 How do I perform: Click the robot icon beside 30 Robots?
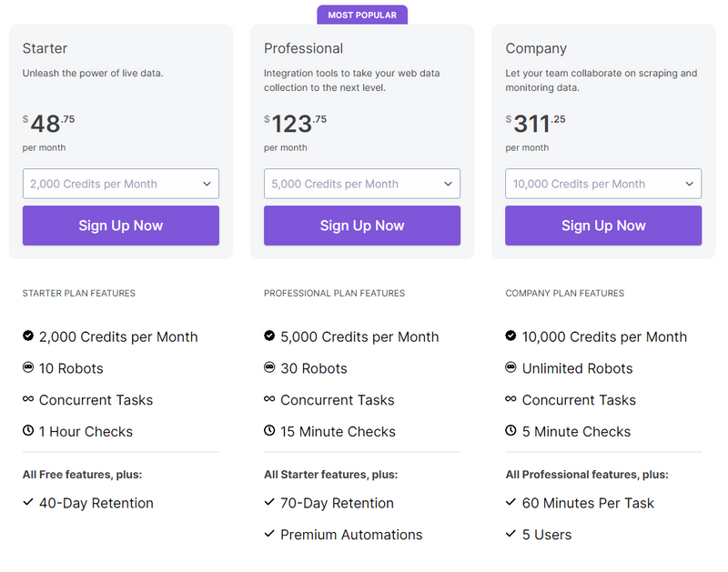[269, 367]
